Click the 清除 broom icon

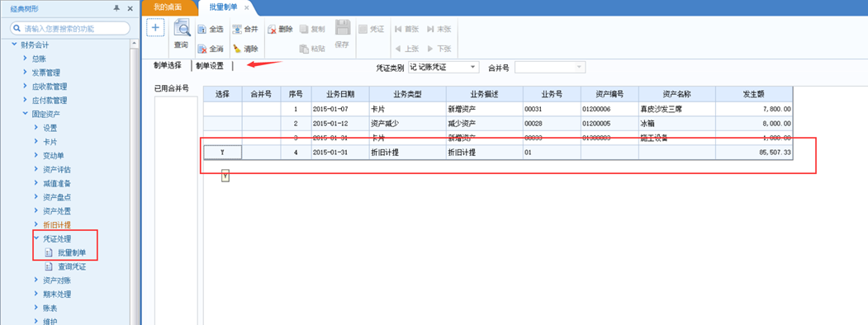click(x=237, y=49)
